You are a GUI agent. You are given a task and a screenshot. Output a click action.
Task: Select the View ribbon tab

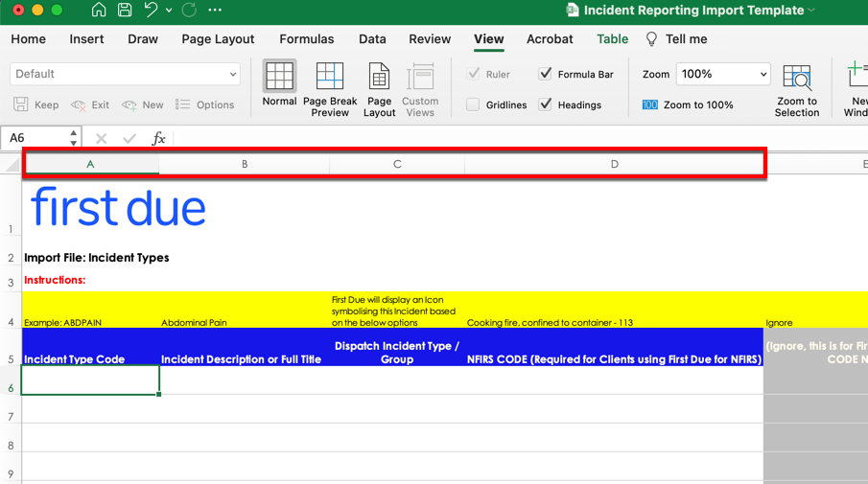tap(489, 39)
